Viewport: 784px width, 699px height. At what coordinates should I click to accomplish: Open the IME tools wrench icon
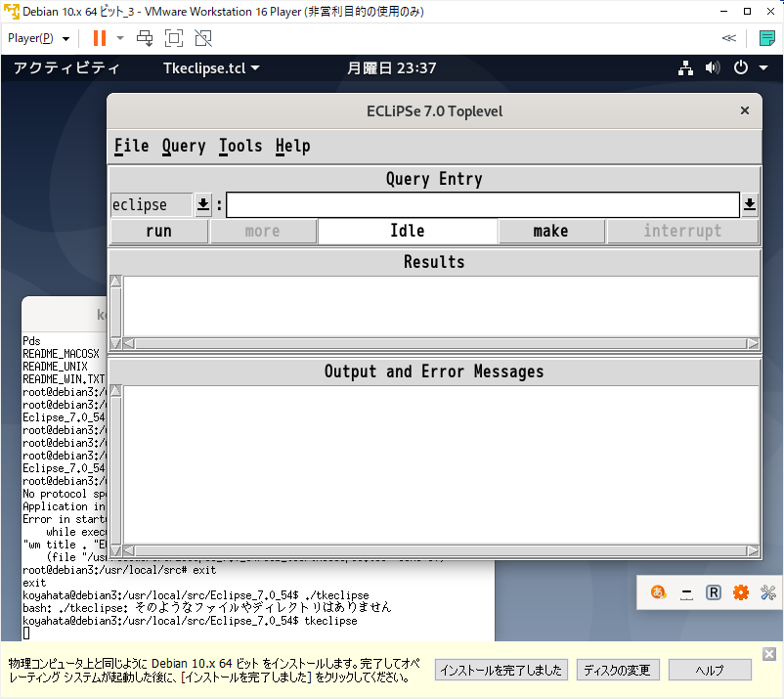click(767, 592)
